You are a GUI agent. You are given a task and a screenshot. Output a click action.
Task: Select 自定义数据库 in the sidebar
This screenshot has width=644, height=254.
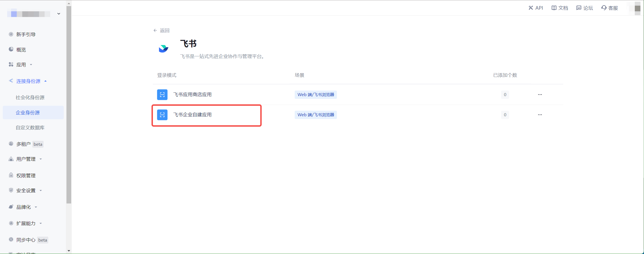30,128
